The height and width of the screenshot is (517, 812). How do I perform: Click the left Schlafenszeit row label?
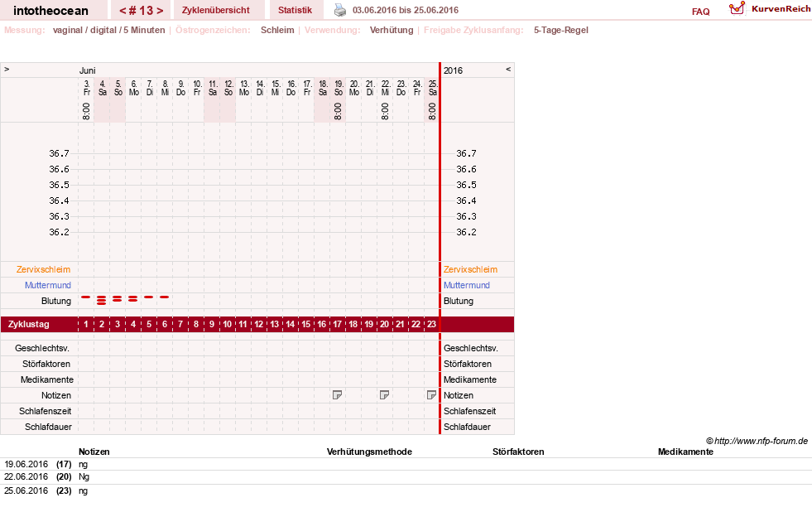click(x=45, y=411)
